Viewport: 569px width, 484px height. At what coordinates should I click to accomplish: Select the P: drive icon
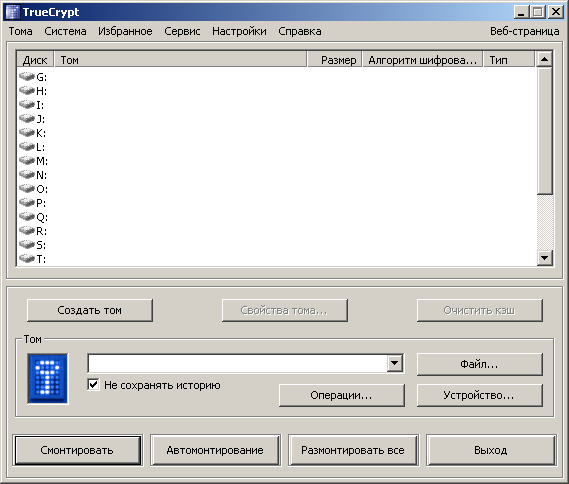click(x=27, y=202)
